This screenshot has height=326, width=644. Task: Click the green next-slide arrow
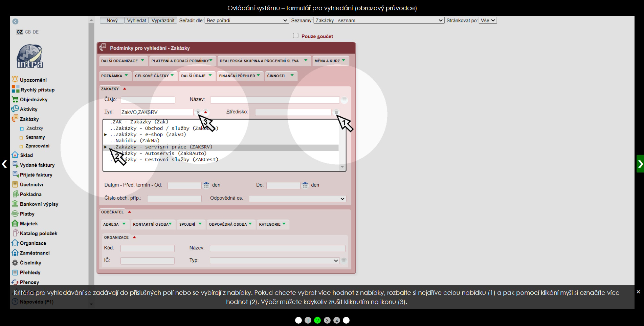tap(640, 164)
